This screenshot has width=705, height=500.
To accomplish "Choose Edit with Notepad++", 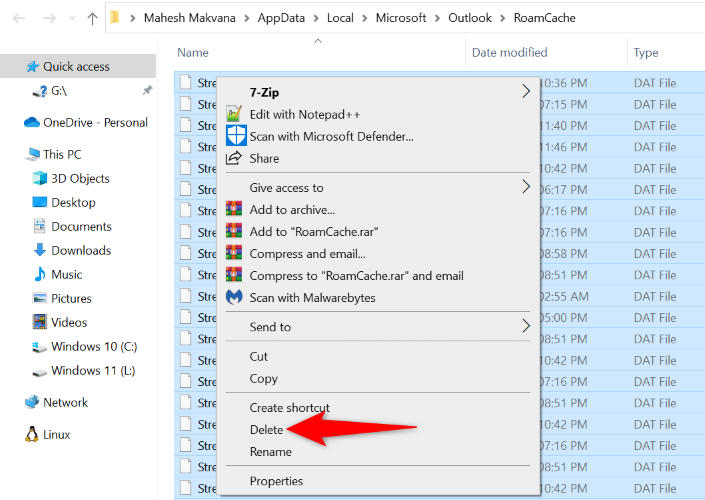I will pos(378,114).
